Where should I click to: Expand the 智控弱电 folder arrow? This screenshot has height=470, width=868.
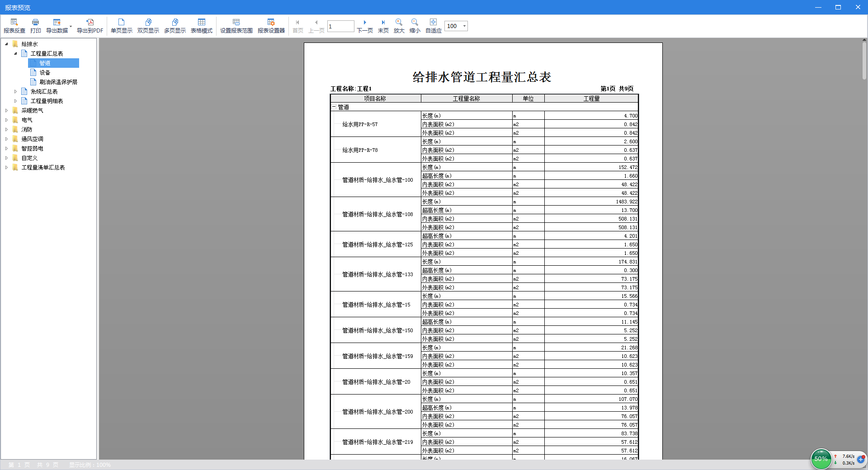pyautogui.click(x=6, y=148)
